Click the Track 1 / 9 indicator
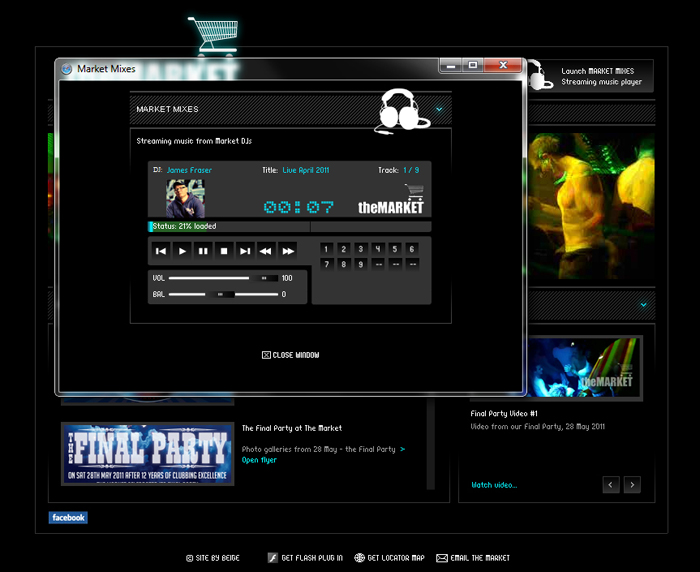This screenshot has height=572, width=700. tap(399, 170)
